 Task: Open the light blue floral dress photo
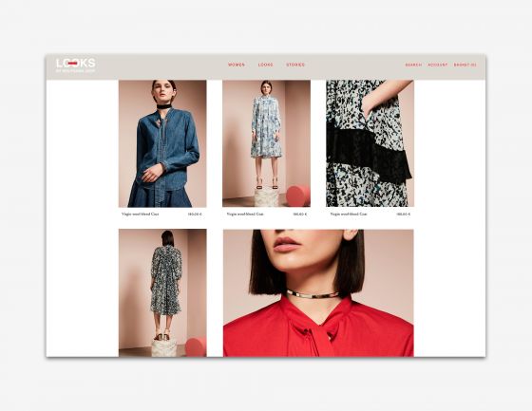[266, 143]
